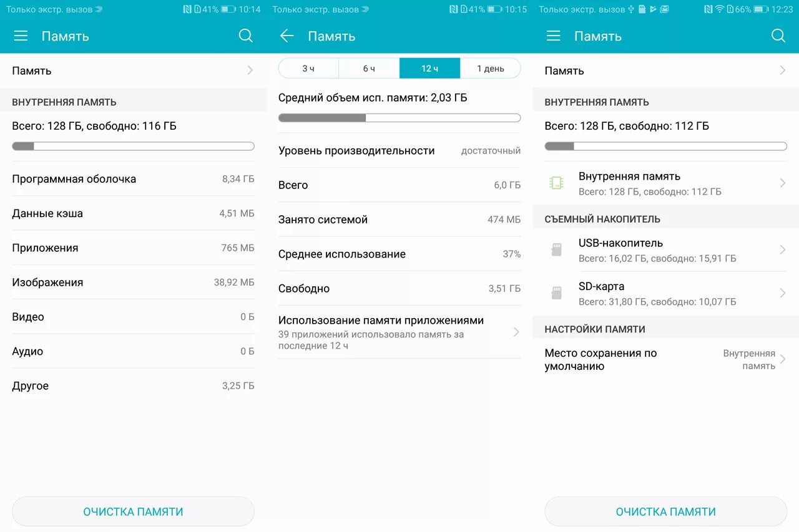Tap Видео 0 Б row
Screen dimensions: 799x532
[133, 317]
